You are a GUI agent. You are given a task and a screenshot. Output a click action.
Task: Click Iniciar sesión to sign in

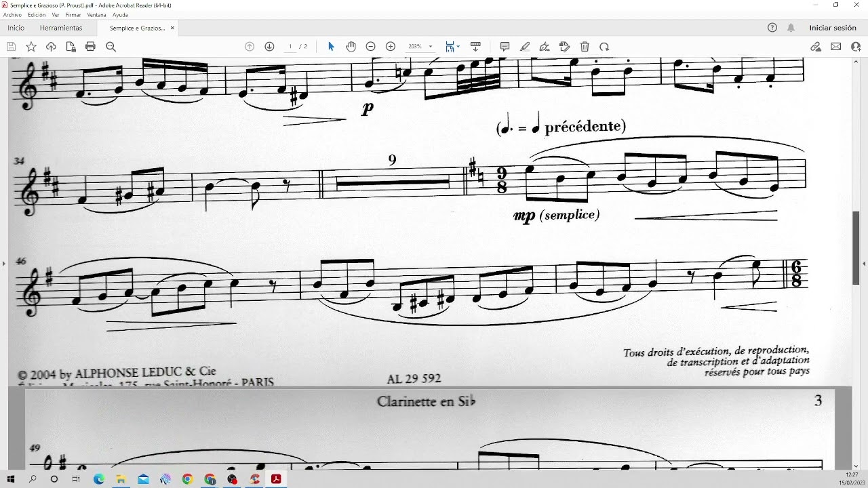833,28
